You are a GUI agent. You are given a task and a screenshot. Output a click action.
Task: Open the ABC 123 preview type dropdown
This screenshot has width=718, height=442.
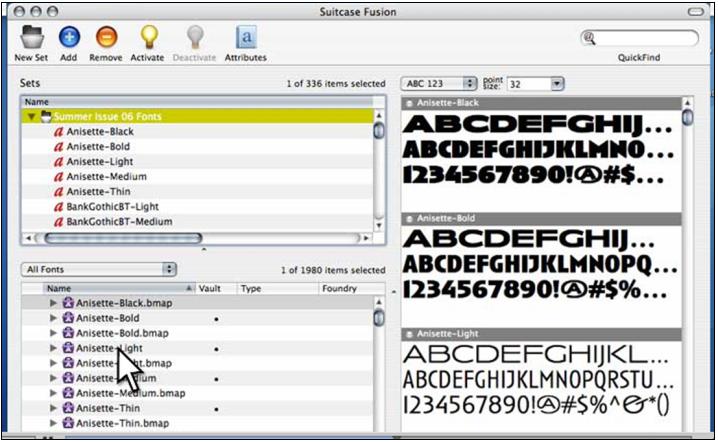[439, 84]
